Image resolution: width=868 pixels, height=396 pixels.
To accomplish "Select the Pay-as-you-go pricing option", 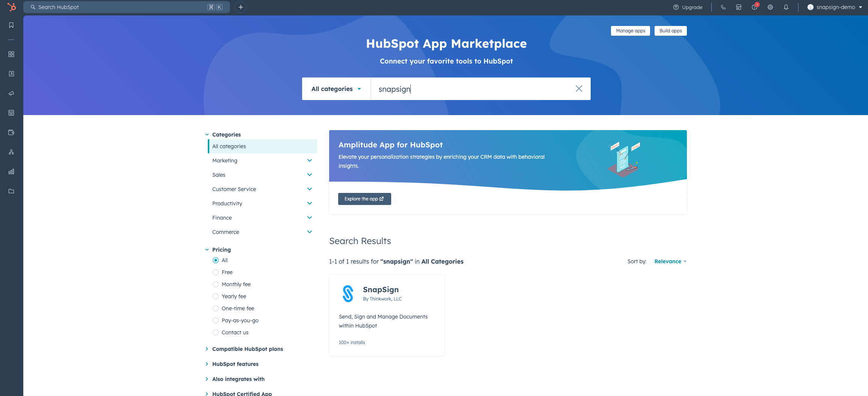I will click(216, 320).
